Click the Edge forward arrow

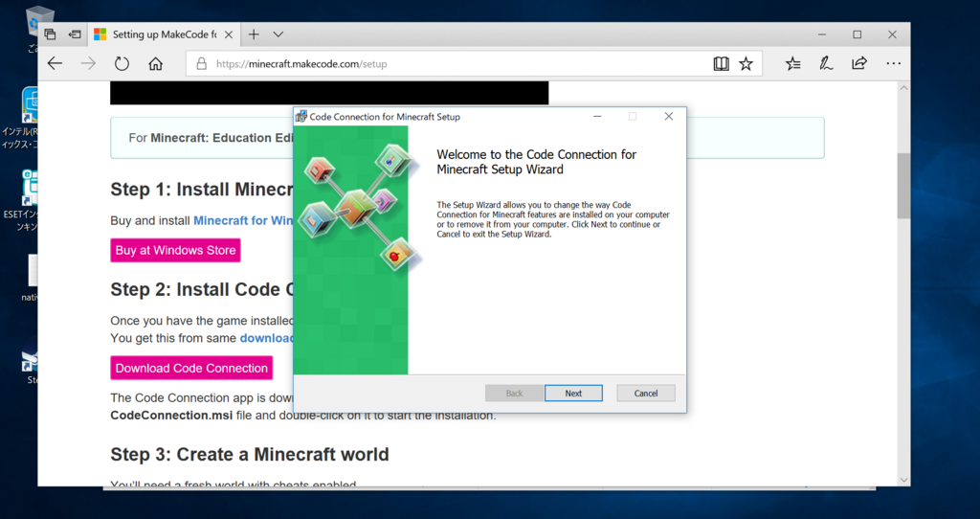coord(88,63)
